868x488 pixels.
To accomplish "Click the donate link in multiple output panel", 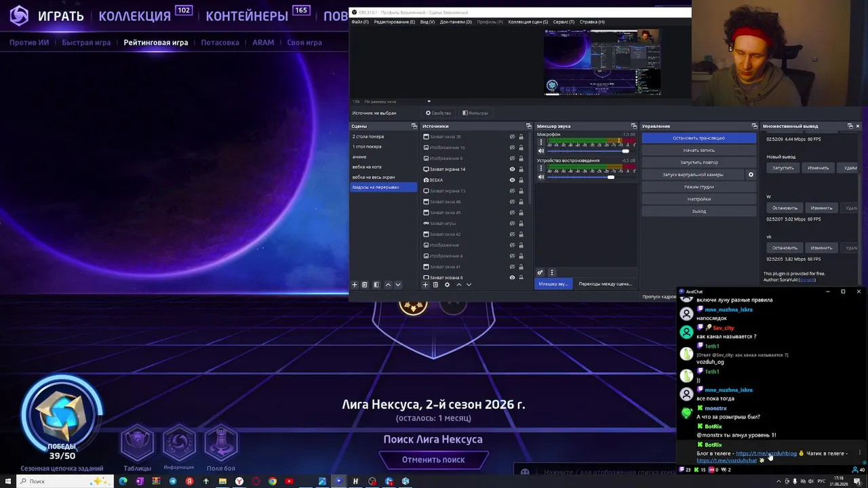I will pos(807,280).
